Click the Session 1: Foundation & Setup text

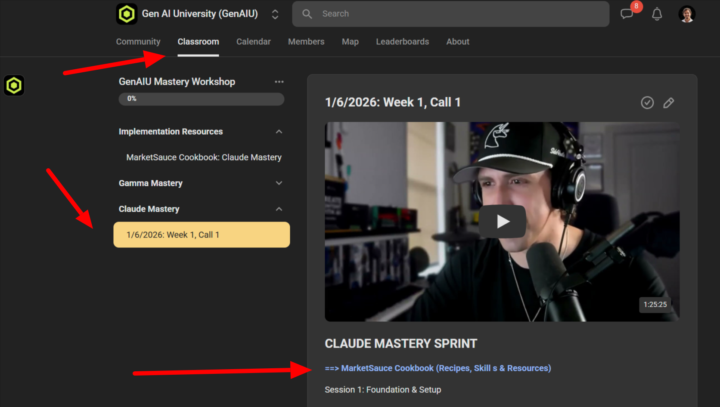coord(383,390)
